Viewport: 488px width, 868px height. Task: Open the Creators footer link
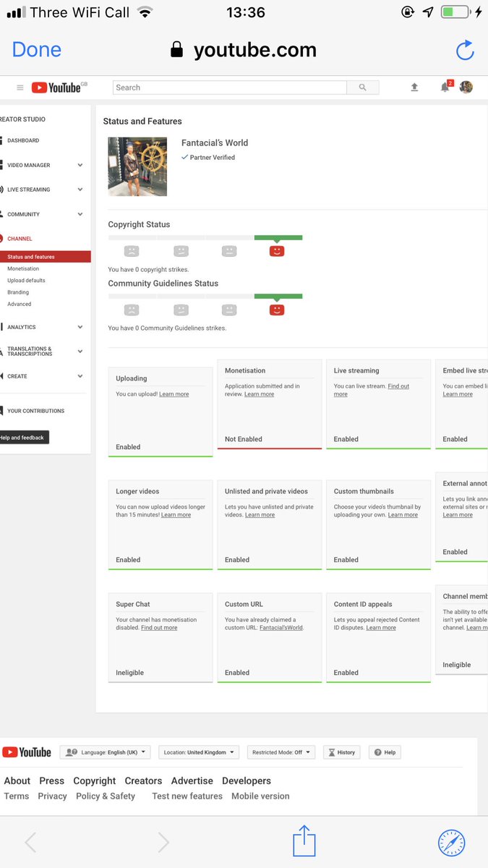coord(143,781)
